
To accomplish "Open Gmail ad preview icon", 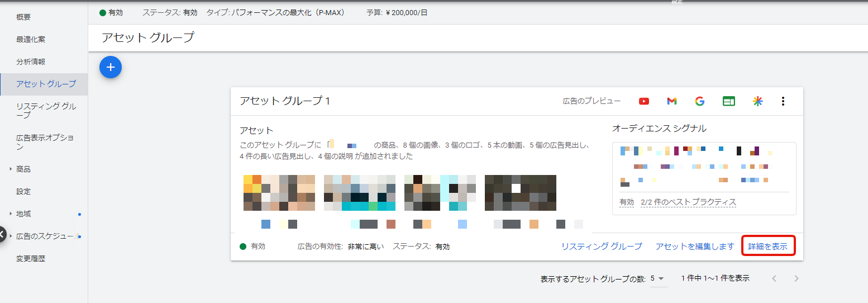I will pyautogui.click(x=672, y=101).
